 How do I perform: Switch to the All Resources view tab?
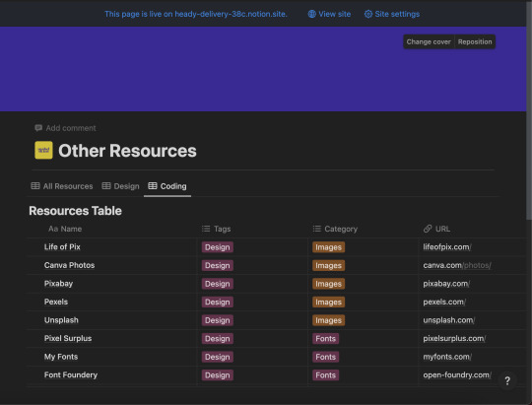tap(62, 186)
